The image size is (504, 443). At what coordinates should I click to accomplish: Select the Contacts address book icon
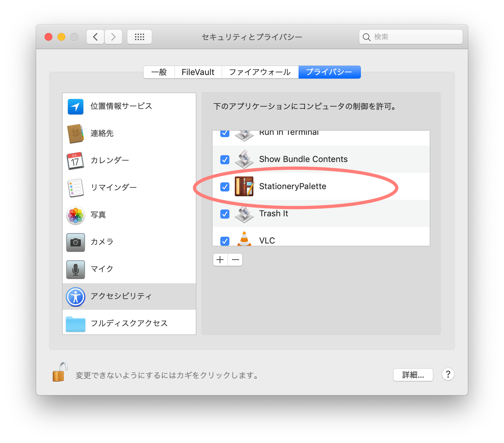pos(75,134)
